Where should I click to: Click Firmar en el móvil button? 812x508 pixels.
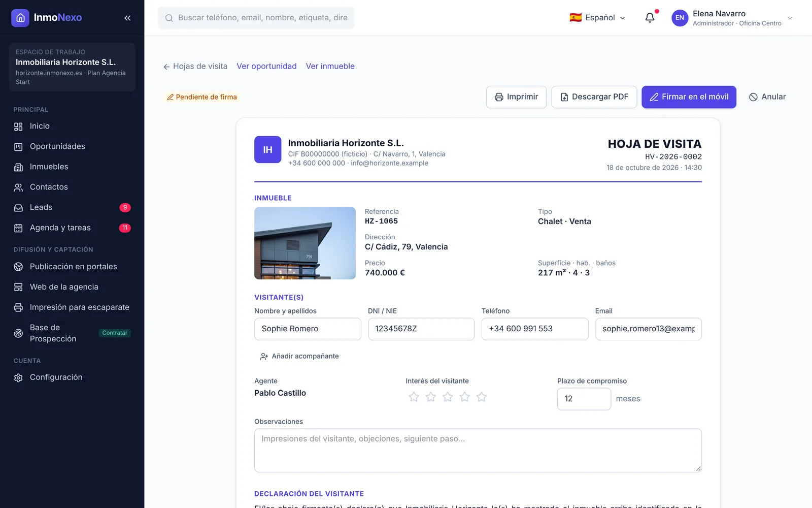coord(689,97)
